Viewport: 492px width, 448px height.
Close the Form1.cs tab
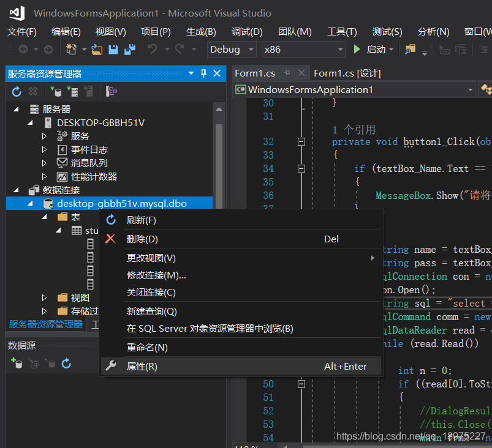301,73
